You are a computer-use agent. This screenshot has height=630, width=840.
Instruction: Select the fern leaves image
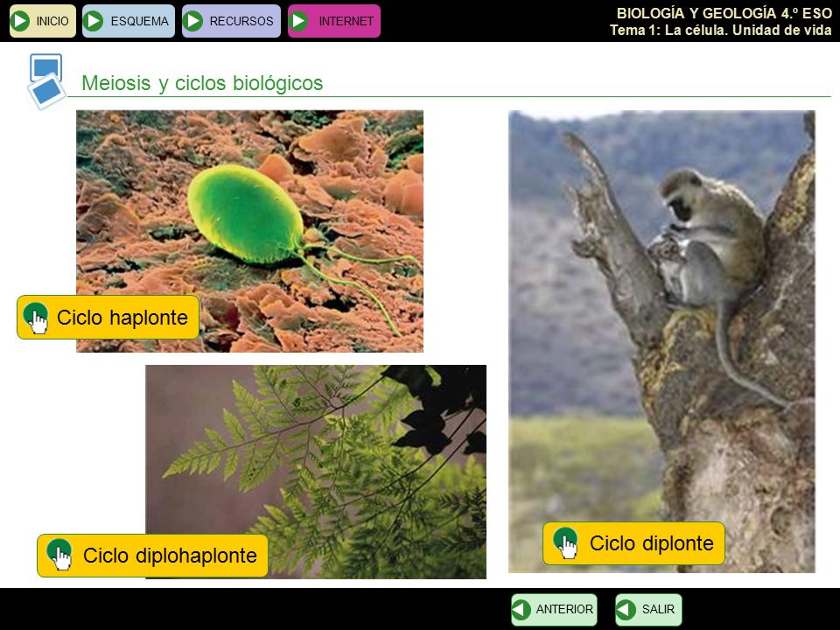click(316, 472)
